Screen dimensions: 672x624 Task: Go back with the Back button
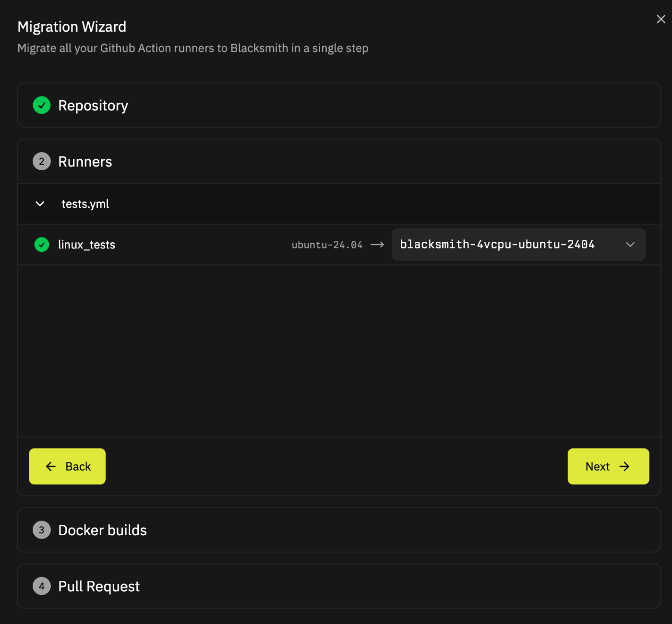pyautogui.click(x=67, y=466)
